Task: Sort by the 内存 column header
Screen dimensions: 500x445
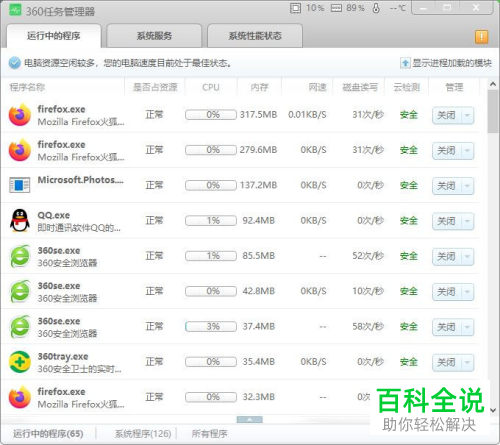Action: [259, 87]
